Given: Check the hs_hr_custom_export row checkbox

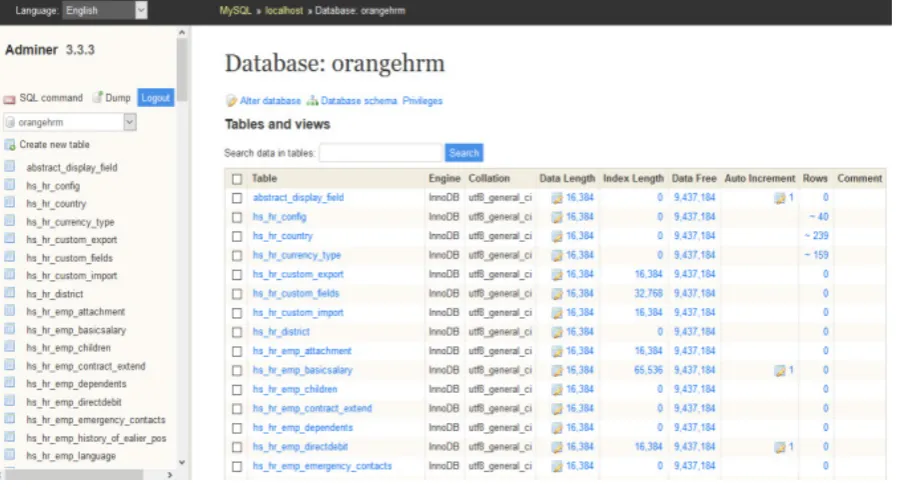Looking at the screenshot, I should 237,275.
